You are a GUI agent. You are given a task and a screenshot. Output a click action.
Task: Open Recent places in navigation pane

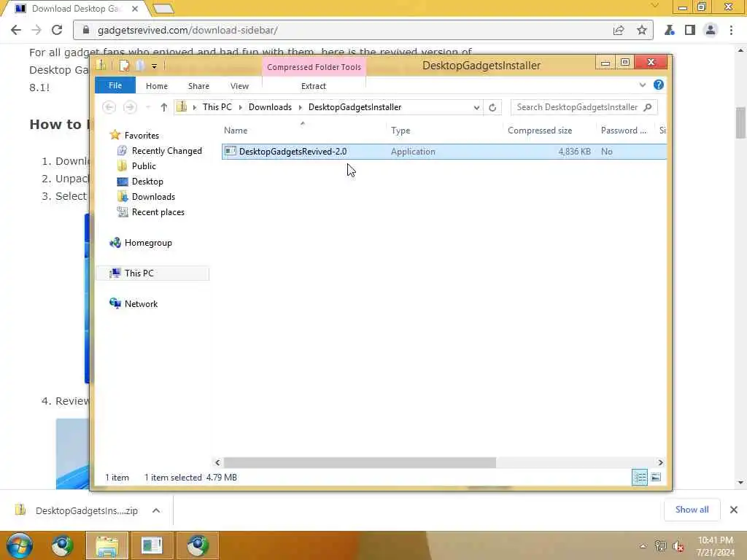(x=158, y=212)
